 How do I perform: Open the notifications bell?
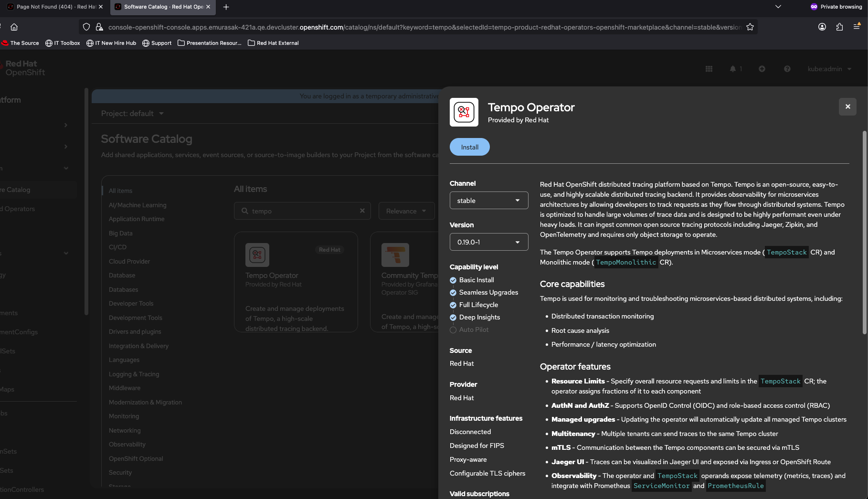pyautogui.click(x=733, y=69)
